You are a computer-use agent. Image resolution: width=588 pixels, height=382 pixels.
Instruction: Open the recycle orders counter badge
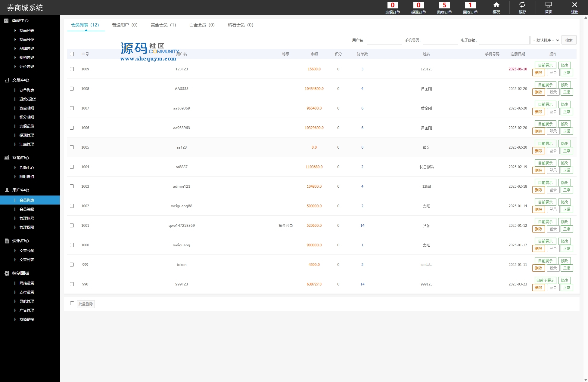470,5
